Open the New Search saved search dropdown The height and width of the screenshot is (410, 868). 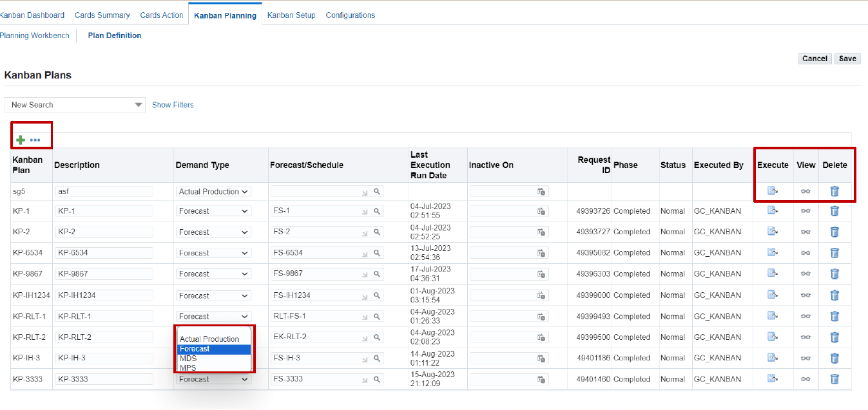(75, 105)
